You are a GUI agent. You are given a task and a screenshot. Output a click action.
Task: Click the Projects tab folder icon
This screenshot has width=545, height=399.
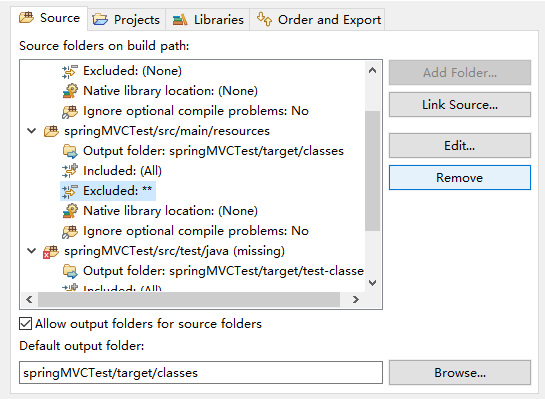pyautogui.click(x=100, y=19)
